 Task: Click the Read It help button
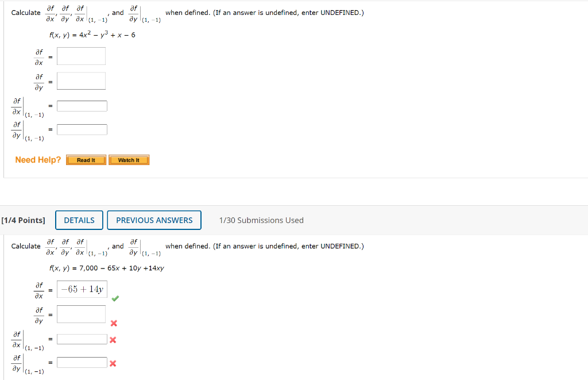[x=86, y=160]
